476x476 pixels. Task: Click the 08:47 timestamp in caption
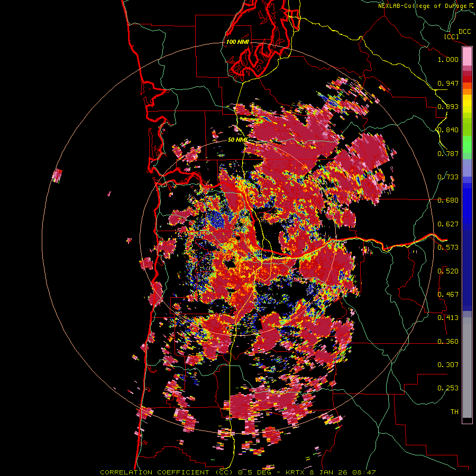(x=364, y=472)
